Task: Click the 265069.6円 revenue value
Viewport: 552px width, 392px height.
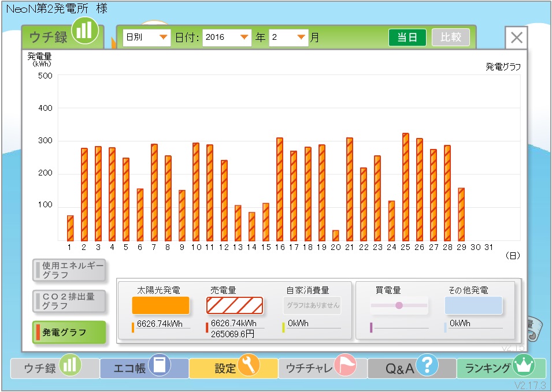Action: (x=232, y=334)
